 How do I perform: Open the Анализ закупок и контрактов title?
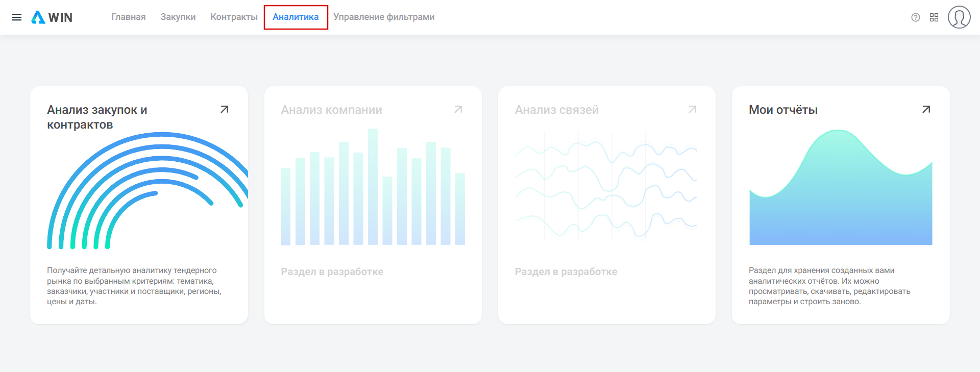coord(97,117)
